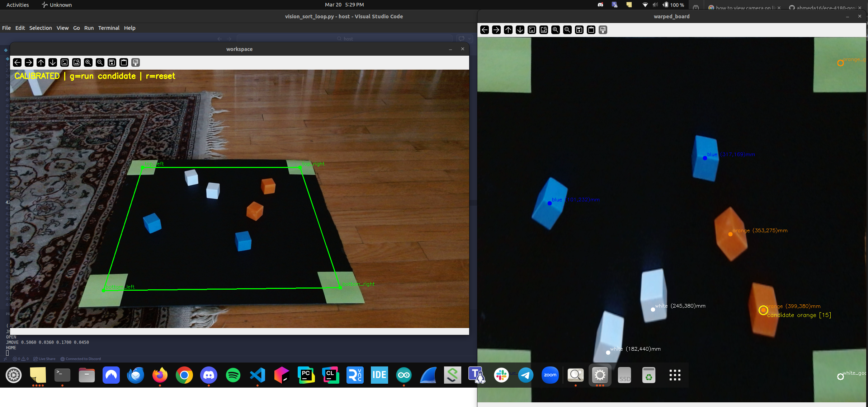Go forward with VS Code navigation arrow
Image resolution: width=868 pixels, height=407 pixels.
pos(229,39)
